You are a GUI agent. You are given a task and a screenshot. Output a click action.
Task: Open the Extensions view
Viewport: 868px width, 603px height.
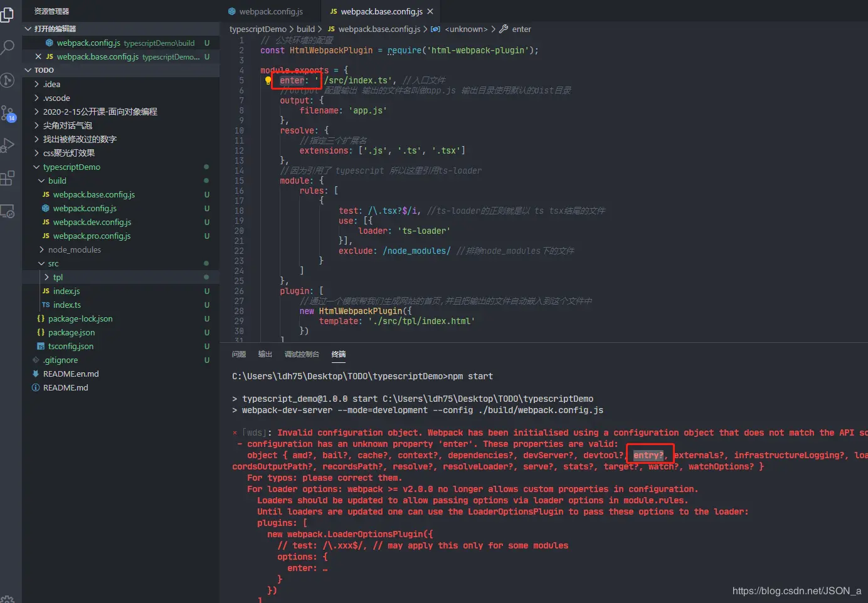click(8, 178)
